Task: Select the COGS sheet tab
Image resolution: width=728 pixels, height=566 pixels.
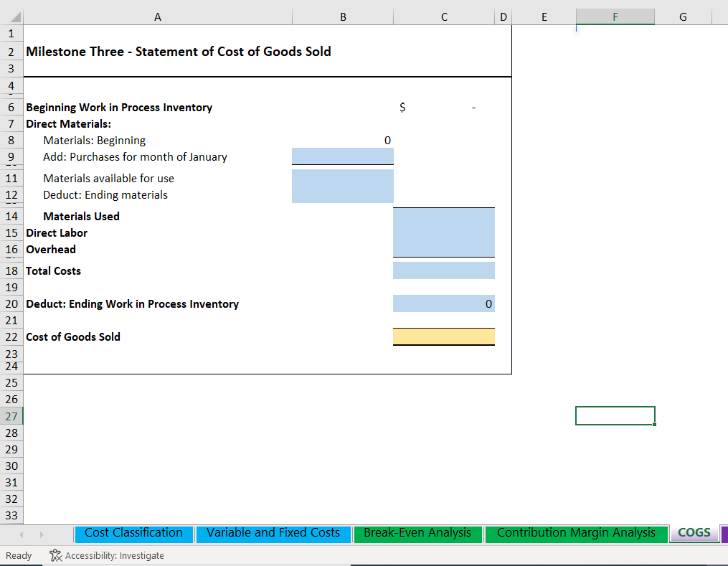Action: [x=694, y=533]
